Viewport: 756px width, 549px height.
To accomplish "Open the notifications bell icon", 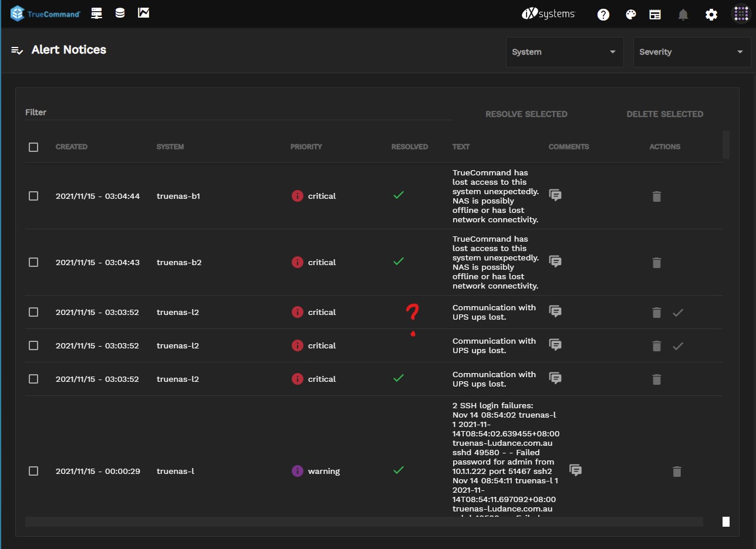I will (683, 15).
